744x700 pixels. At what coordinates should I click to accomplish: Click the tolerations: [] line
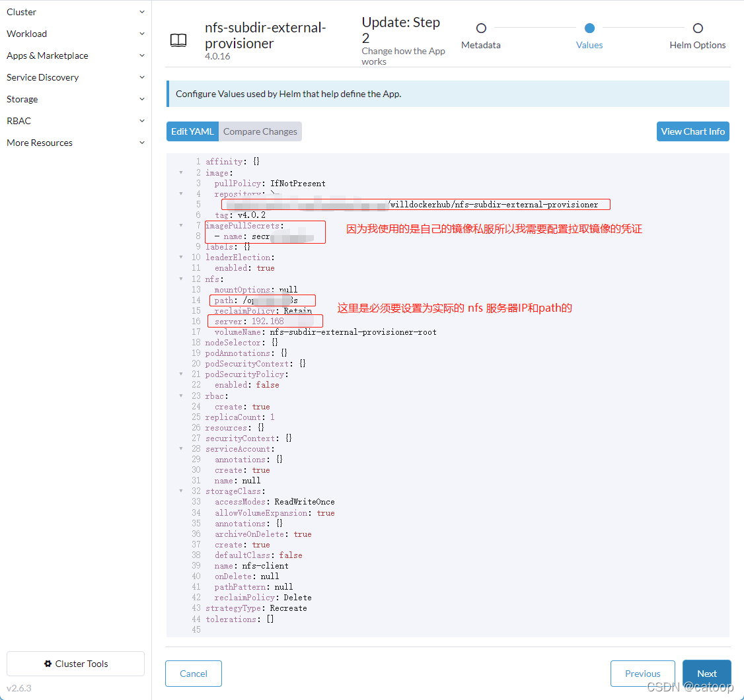pos(239,619)
